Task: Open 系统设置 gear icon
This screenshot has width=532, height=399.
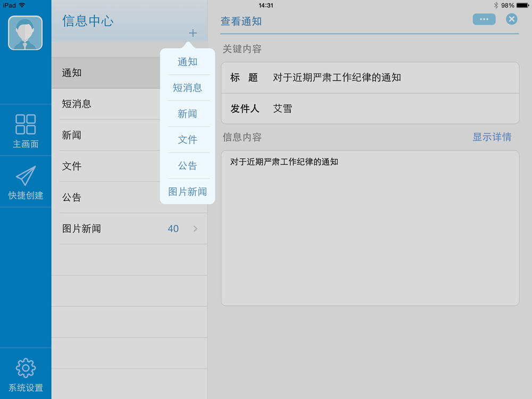Action: [26, 368]
